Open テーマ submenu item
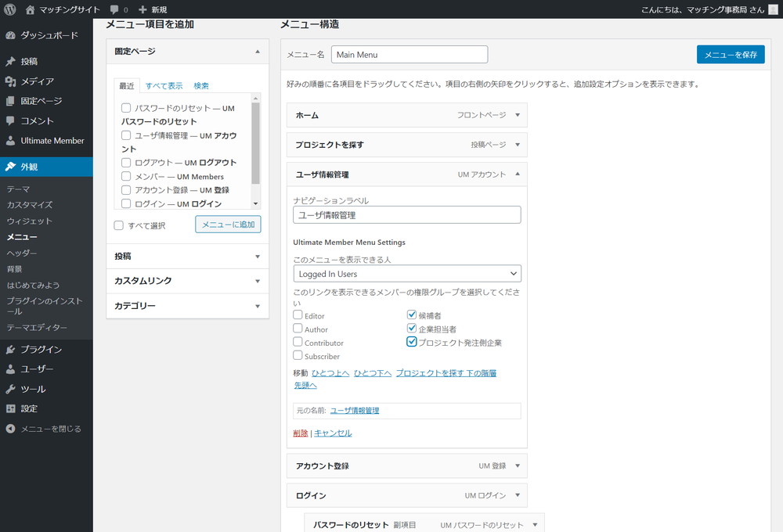This screenshot has height=532, width=783. tap(19, 189)
